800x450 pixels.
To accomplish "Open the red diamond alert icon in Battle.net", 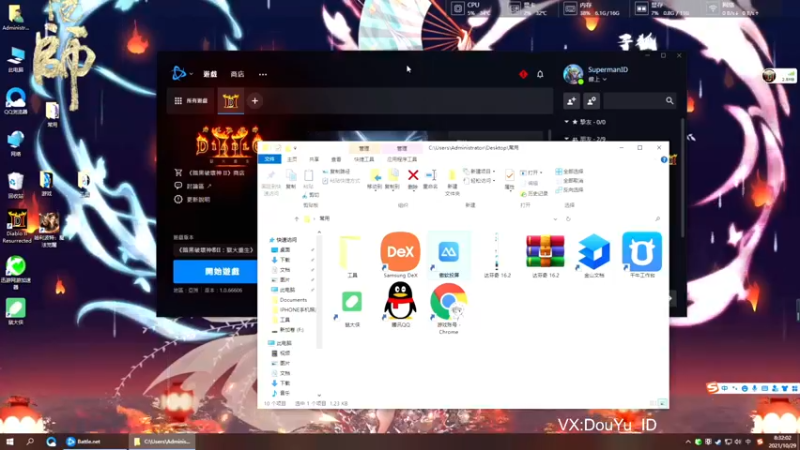I will pyautogui.click(x=523, y=74).
